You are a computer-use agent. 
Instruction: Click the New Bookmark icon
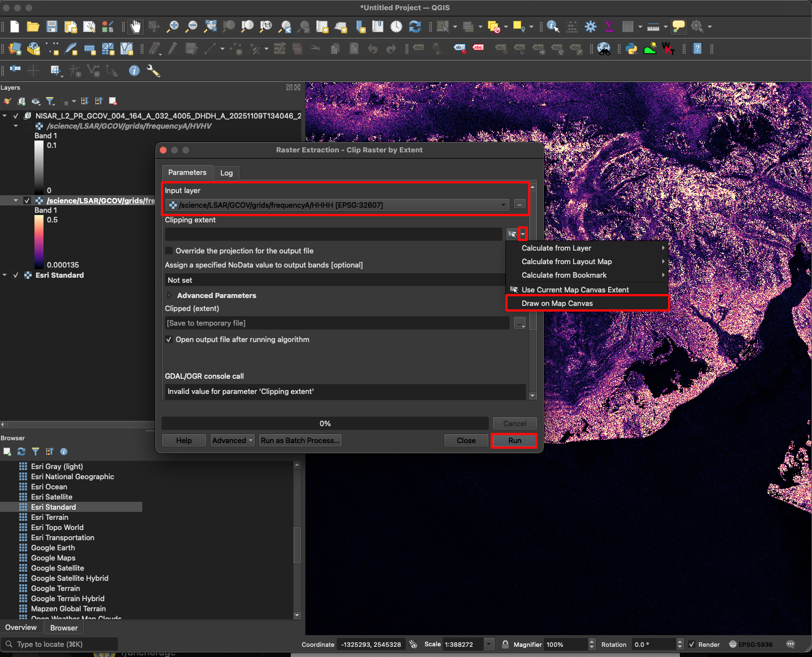(360, 27)
